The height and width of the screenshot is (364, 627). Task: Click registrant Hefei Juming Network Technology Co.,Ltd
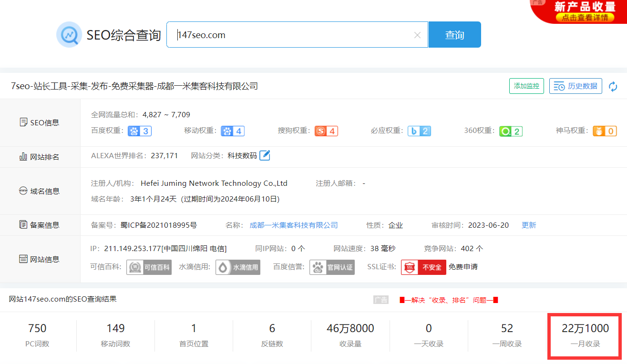214,183
